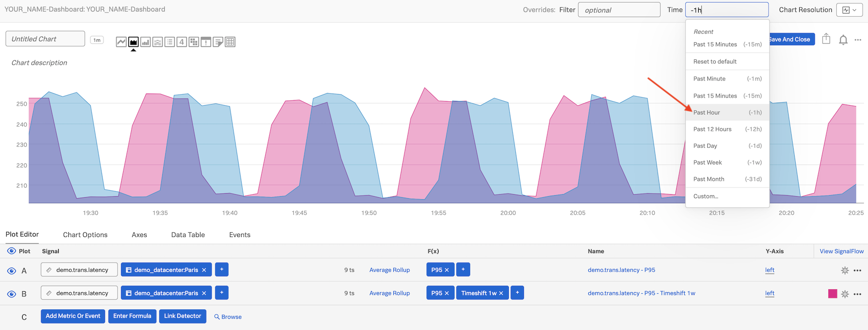Switch to the line chart visualization
The image size is (868, 330).
[x=121, y=42]
